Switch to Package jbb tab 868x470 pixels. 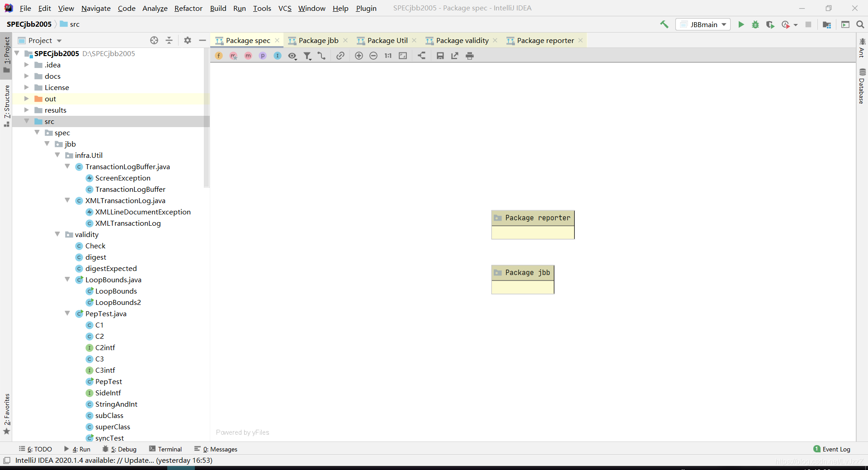[x=318, y=40]
